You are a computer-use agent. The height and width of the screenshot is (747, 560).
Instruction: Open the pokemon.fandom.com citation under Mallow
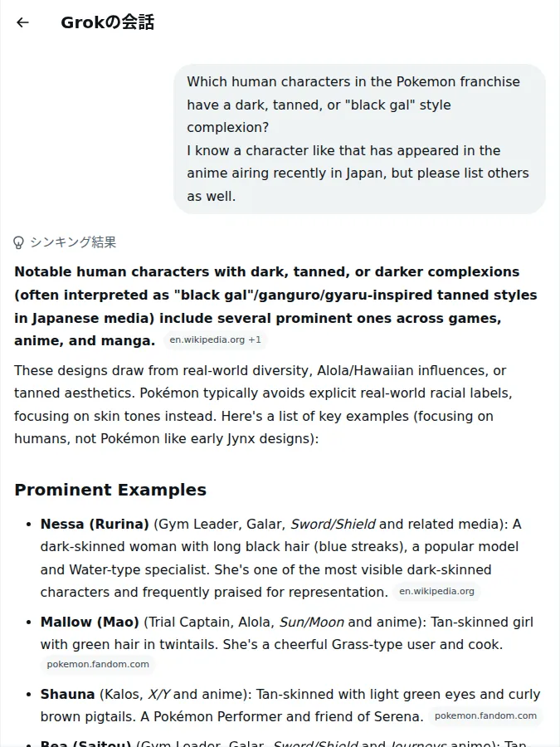point(98,664)
